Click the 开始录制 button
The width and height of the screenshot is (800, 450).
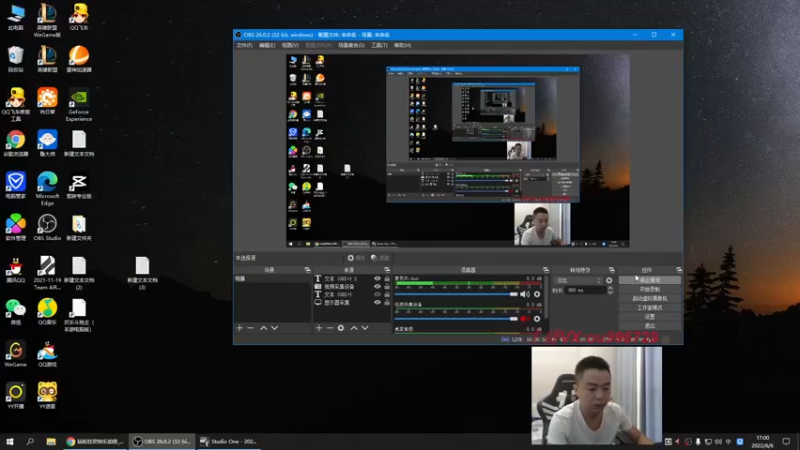click(x=649, y=289)
